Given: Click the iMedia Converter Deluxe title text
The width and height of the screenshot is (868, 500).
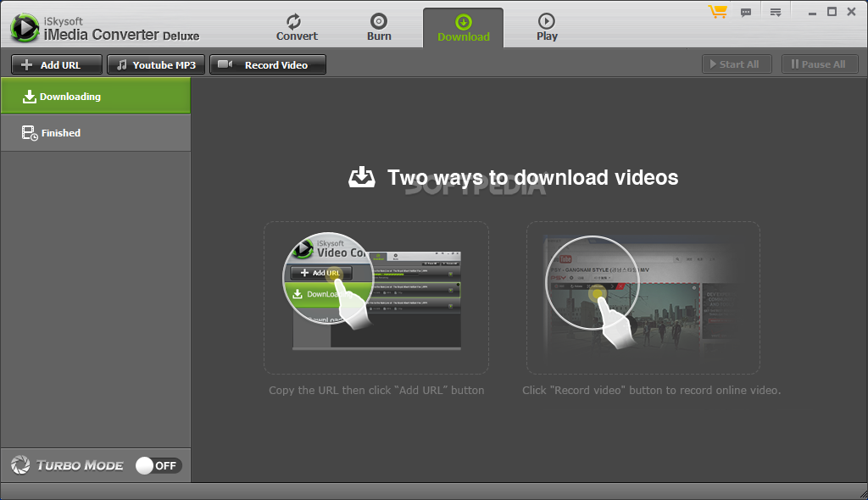Looking at the screenshot, I should click(121, 35).
